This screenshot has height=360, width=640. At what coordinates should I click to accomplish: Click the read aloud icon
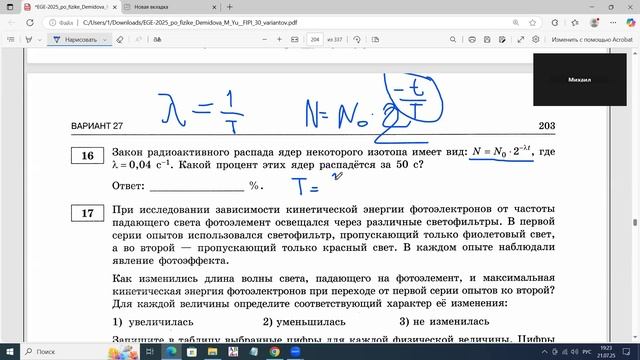pyautogui.click(x=157, y=40)
